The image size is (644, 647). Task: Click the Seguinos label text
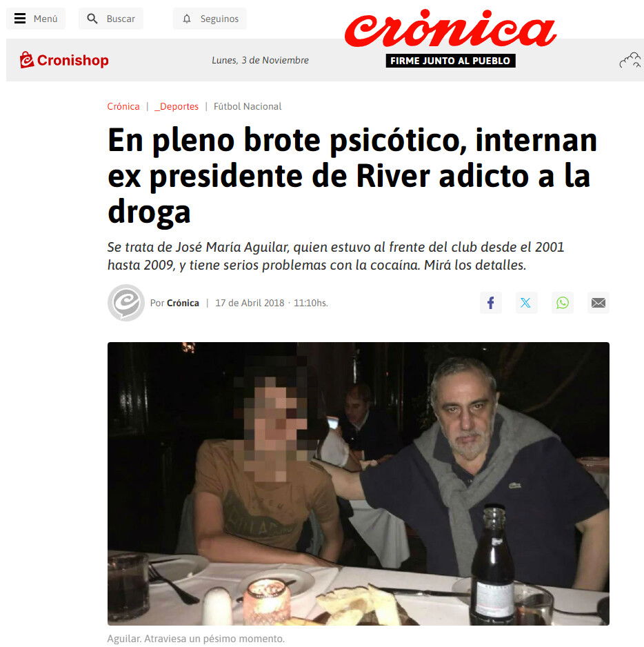[x=219, y=19]
